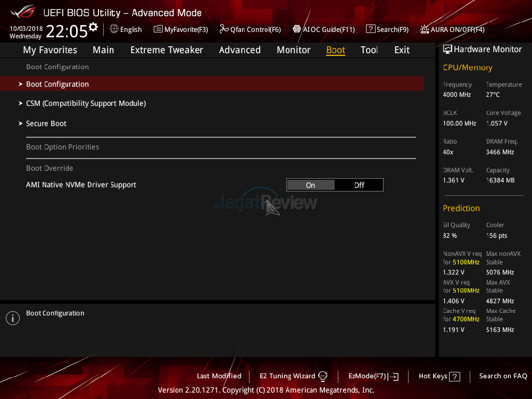Open Search(F9) question mark icon
This screenshot has height=399, width=532.
[370, 29]
